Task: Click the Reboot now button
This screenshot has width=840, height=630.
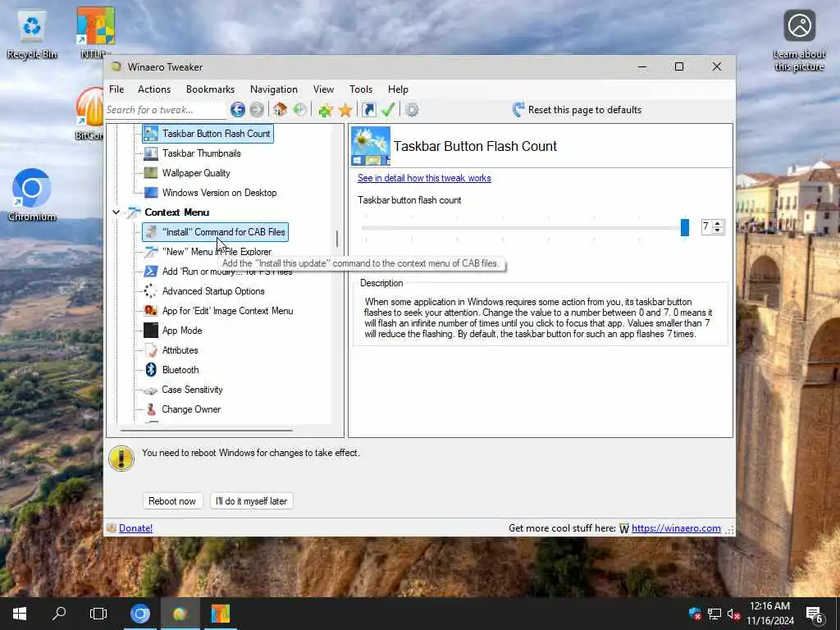Action: (x=172, y=501)
